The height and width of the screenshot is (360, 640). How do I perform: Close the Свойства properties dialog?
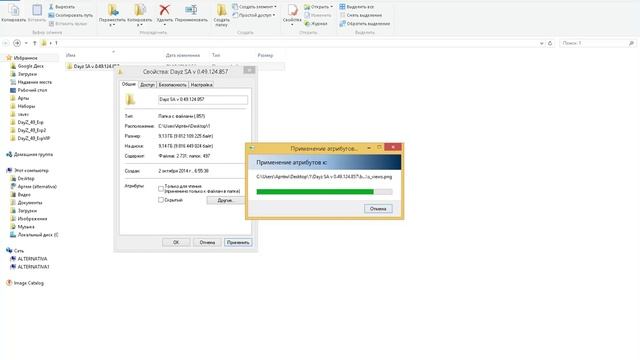coord(249,70)
